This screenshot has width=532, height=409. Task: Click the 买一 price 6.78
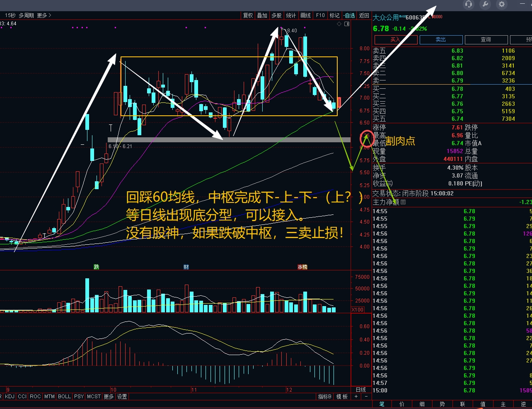[457, 89]
